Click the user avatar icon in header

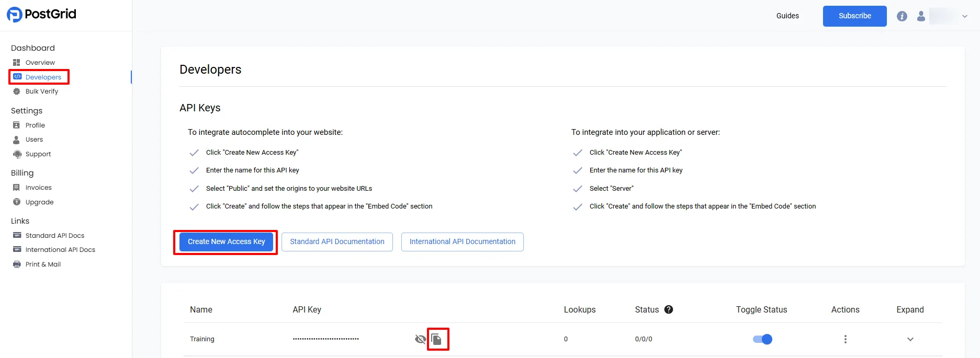[921, 16]
